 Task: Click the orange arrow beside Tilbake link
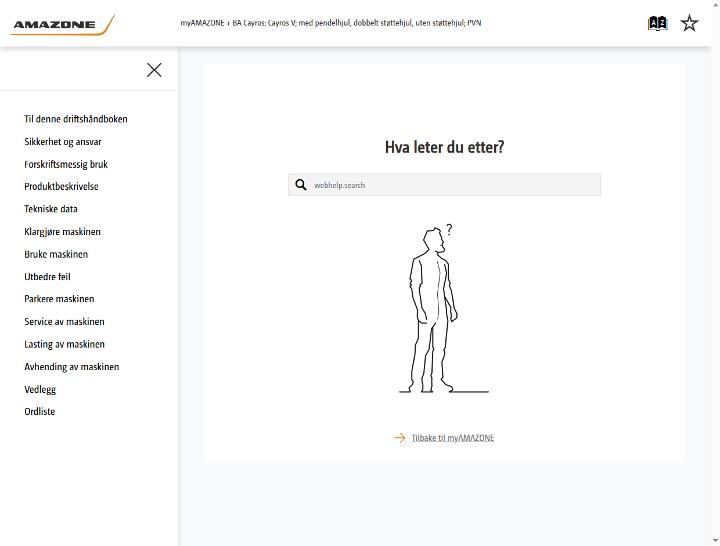(x=399, y=438)
